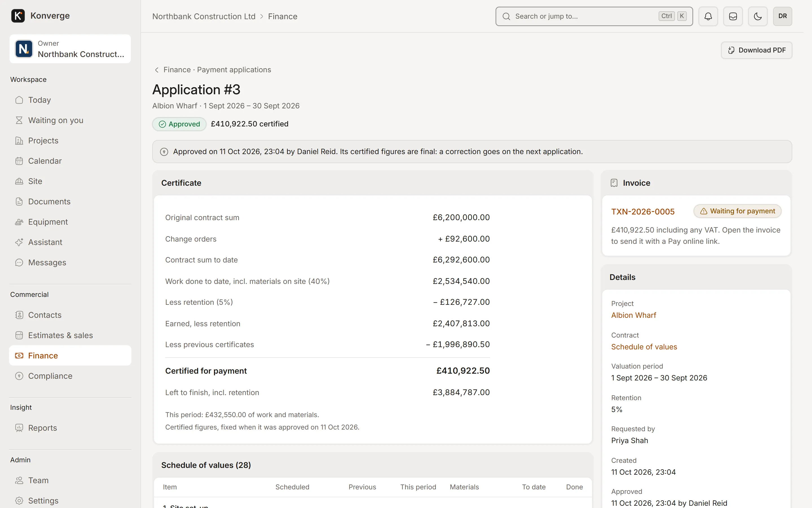Click the Waiting for payment badge
Viewport: 812px width, 508px height.
(737, 211)
